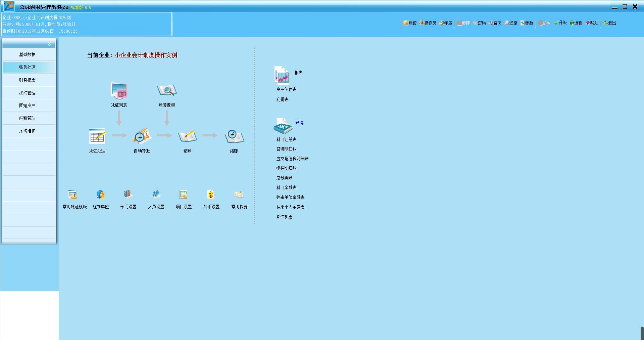Open 结账 closing accounts icon

pos(234,136)
